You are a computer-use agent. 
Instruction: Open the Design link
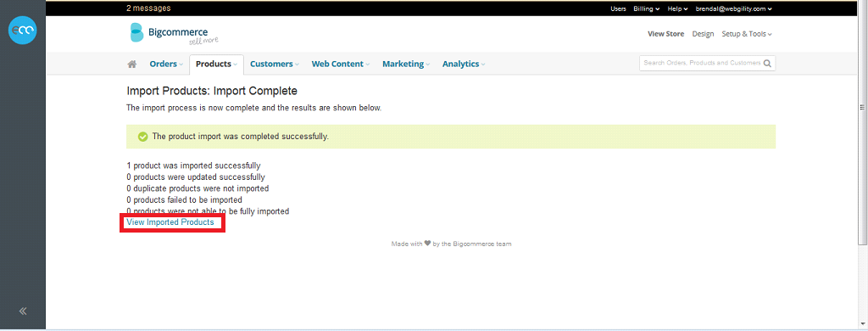[703, 34]
